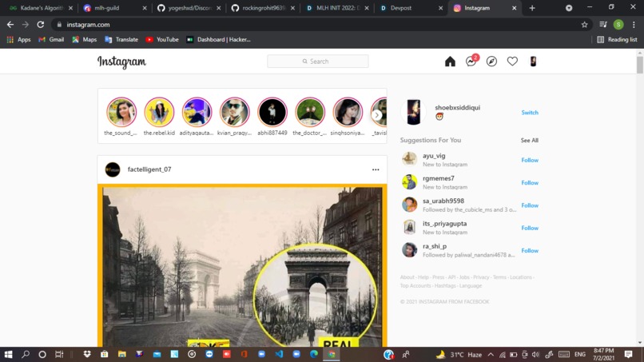
Task: Open more options for factelligent_07 post
Action: pyautogui.click(x=376, y=169)
